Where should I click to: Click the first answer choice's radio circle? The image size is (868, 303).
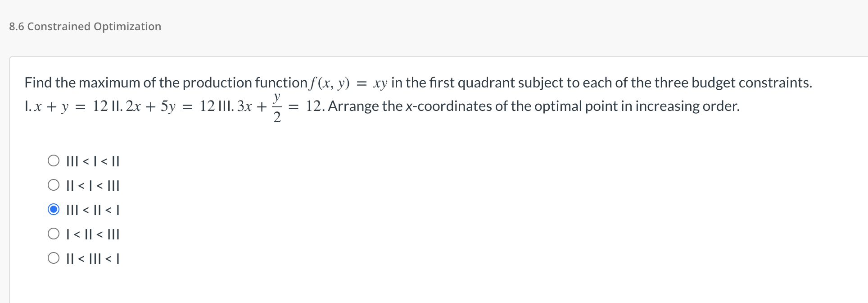coord(54,160)
